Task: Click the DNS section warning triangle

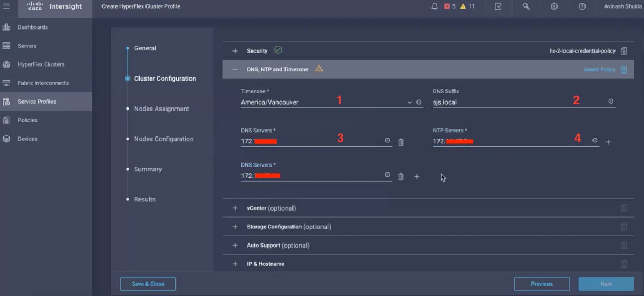Action: click(319, 69)
